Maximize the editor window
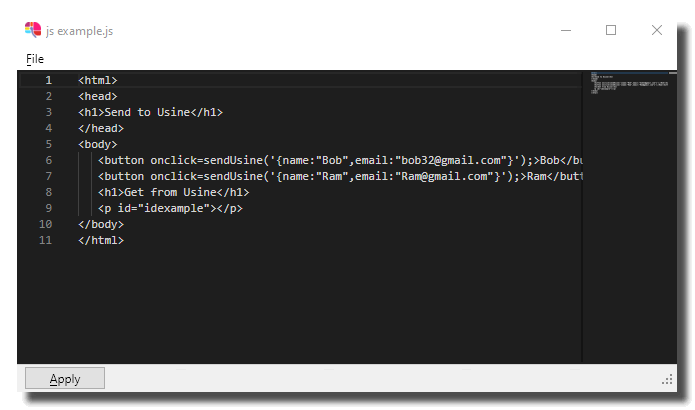695x410 pixels. [611, 30]
